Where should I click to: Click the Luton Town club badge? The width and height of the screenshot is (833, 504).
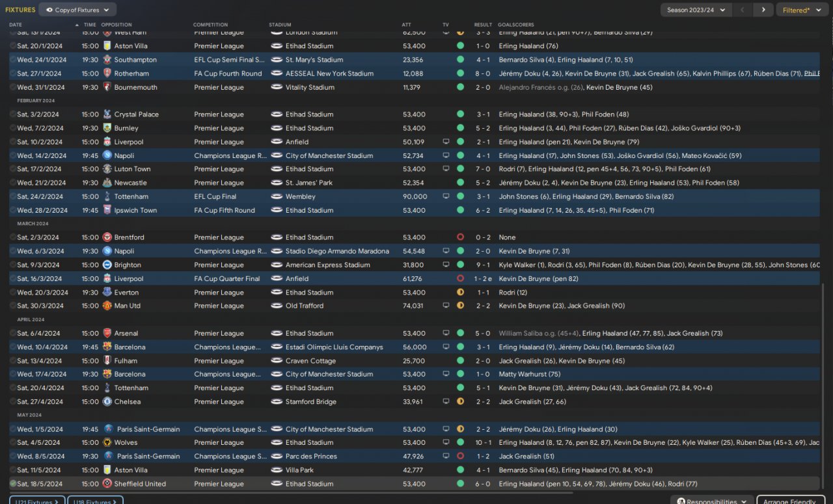[107, 169]
